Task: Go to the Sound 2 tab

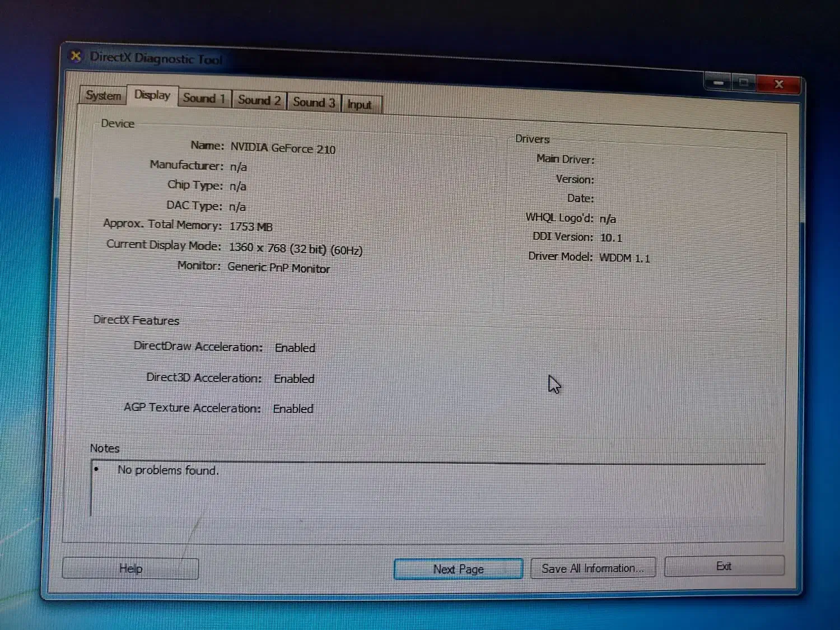Action: [x=259, y=100]
